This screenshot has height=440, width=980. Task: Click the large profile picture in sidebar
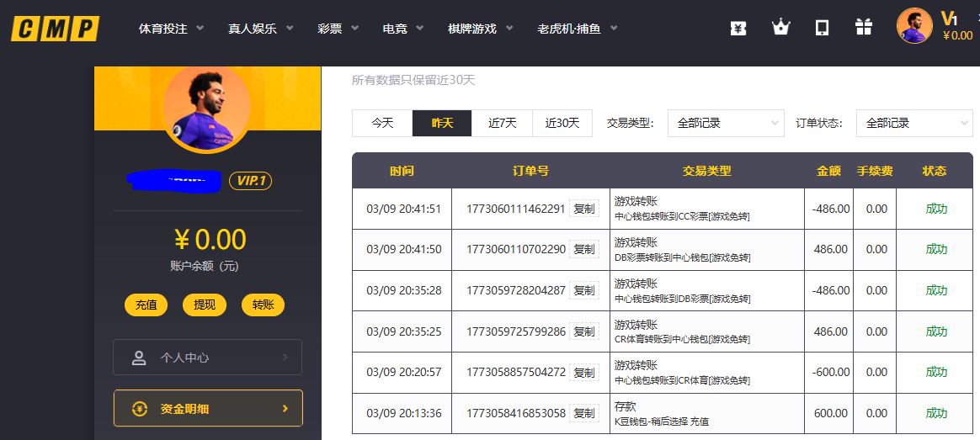(x=206, y=107)
